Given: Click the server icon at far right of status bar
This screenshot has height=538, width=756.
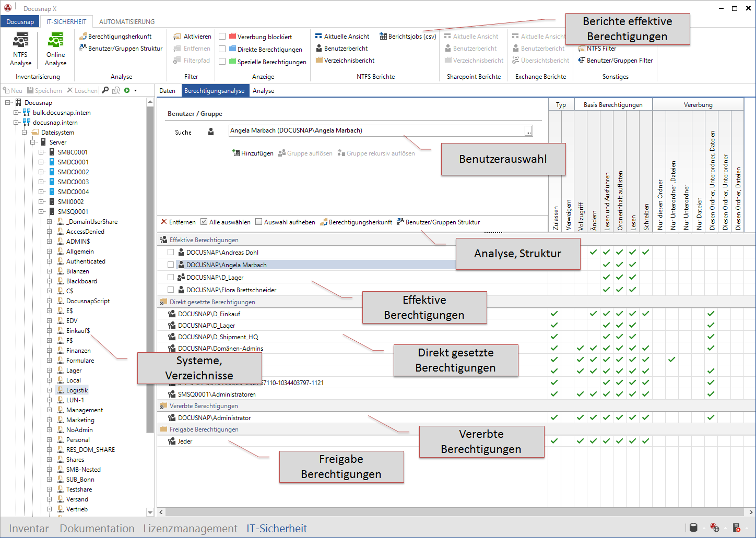Looking at the screenshot, I should coord(737,528).
